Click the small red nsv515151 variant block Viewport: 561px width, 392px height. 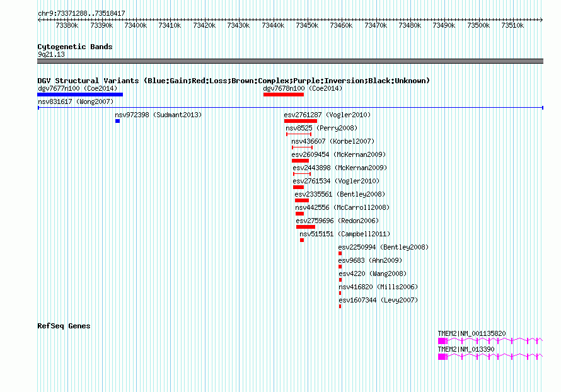(302, 240)
